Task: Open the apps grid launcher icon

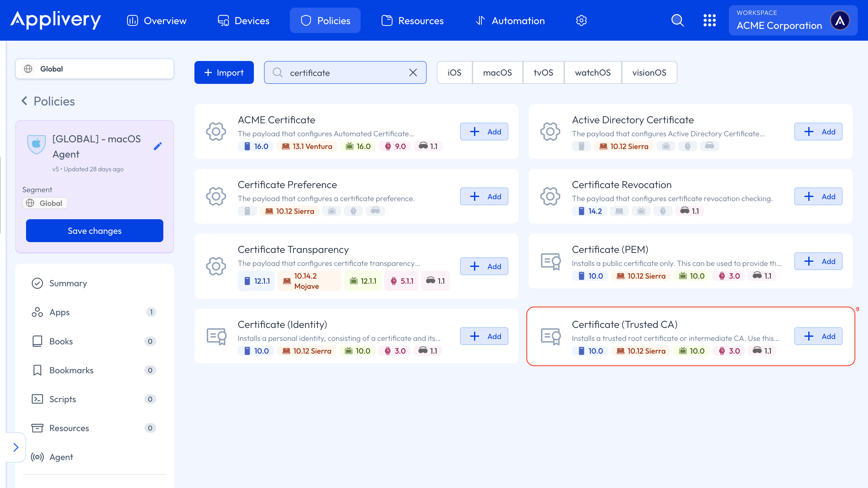Action: (710, 21)
